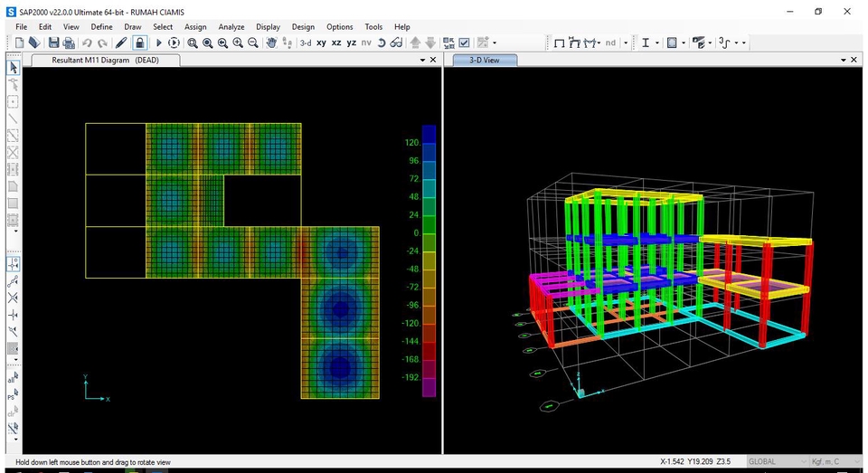The image size is (868, 473).
Task: Toggle the Lock/Unlock Model padlock
Action: (140, 43)
